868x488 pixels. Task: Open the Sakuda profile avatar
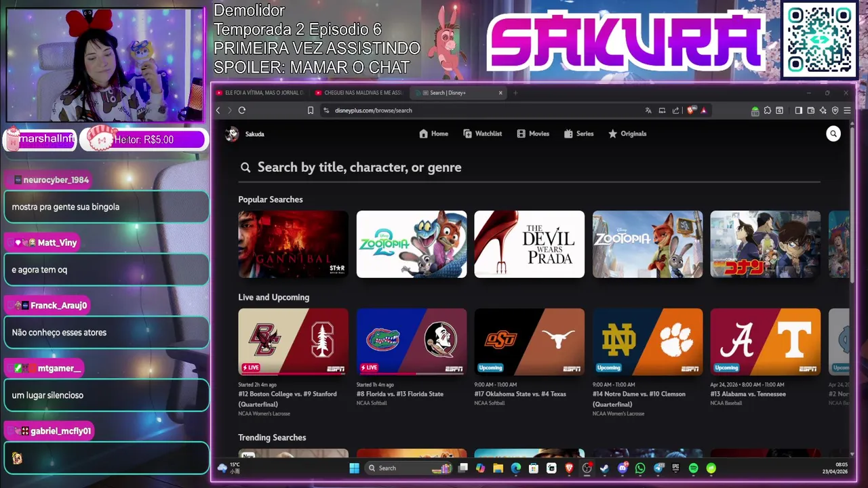click(x=232, y=134)
